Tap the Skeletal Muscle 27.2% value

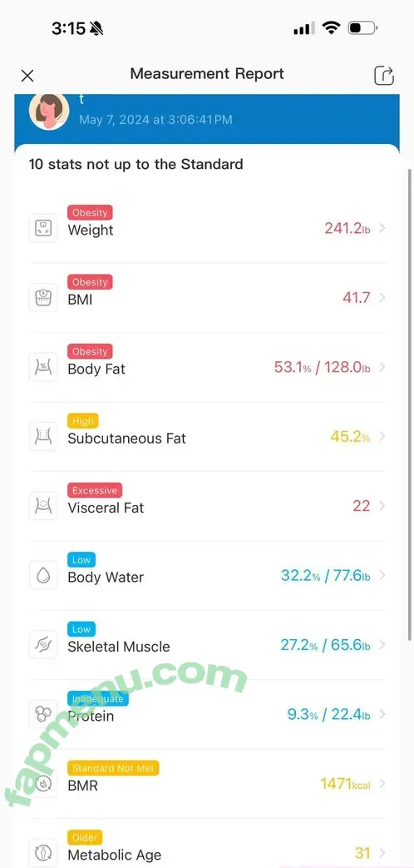299,645
